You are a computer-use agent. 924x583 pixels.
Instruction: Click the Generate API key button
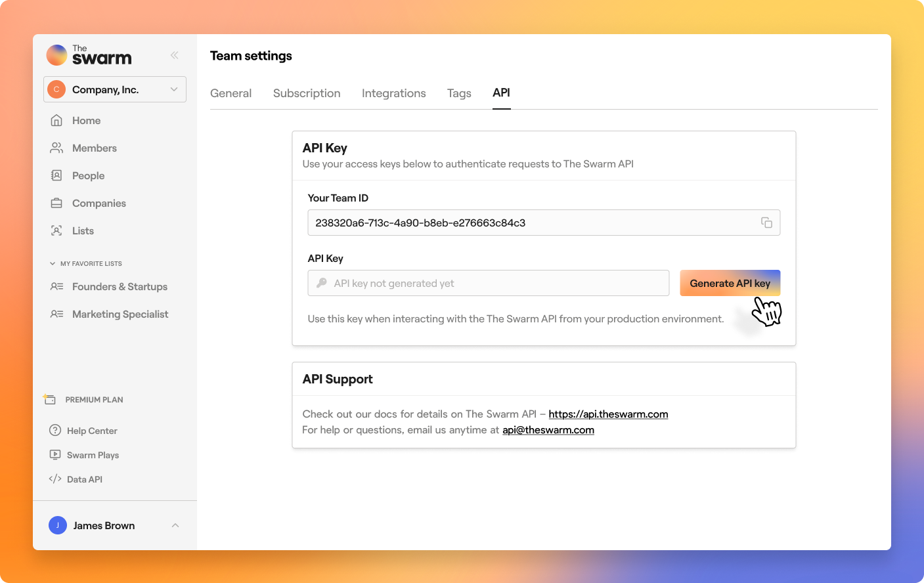(x=730, y=283)
